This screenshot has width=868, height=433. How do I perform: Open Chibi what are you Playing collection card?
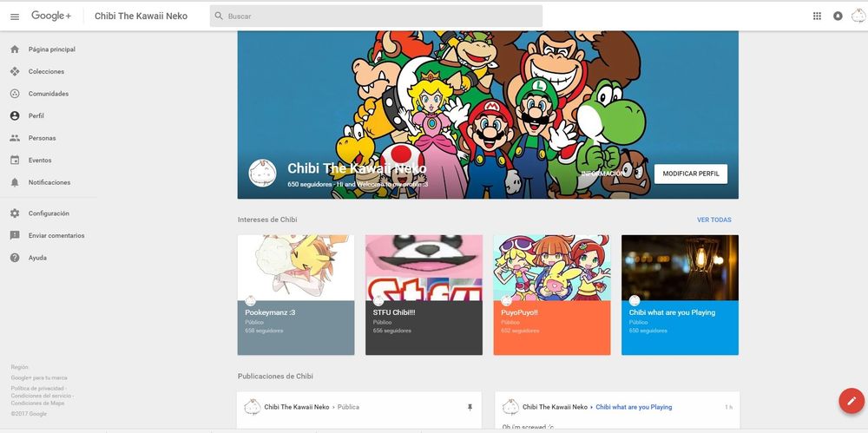680,294
